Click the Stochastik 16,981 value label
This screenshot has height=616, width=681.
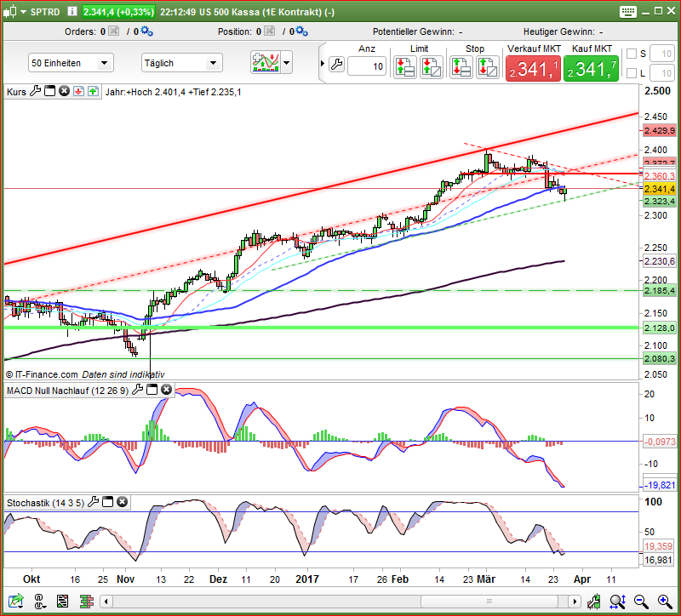(x=658, y=560)
